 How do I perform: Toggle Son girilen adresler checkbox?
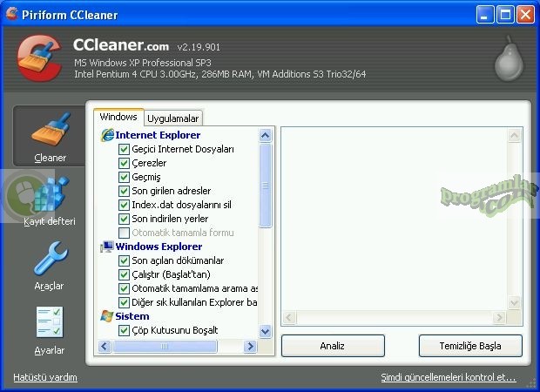[124, 191]
